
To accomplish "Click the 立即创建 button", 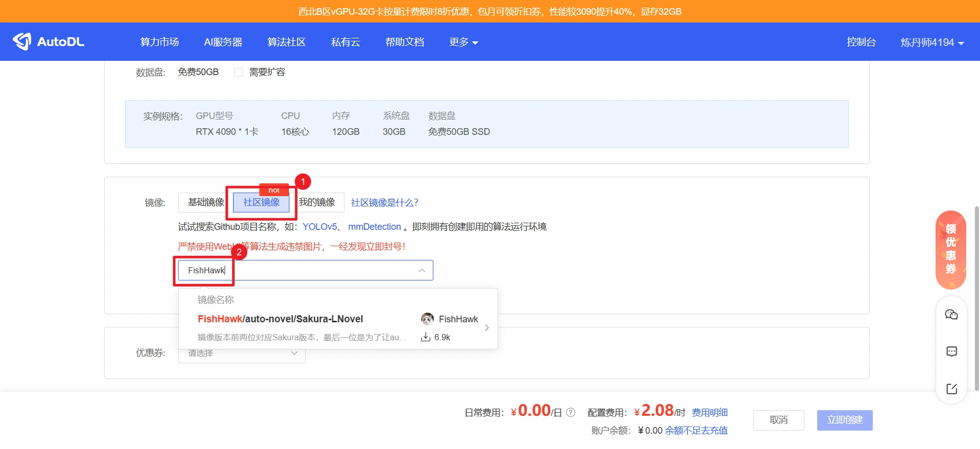I will coord(844,420).
